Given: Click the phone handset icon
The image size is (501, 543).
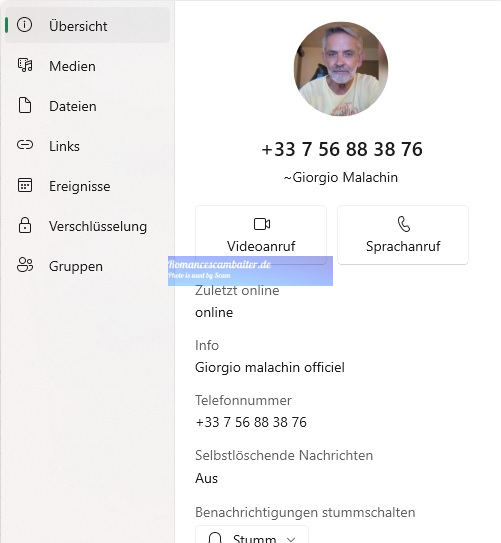Looking at the screenshot, I should click(404, 224).
